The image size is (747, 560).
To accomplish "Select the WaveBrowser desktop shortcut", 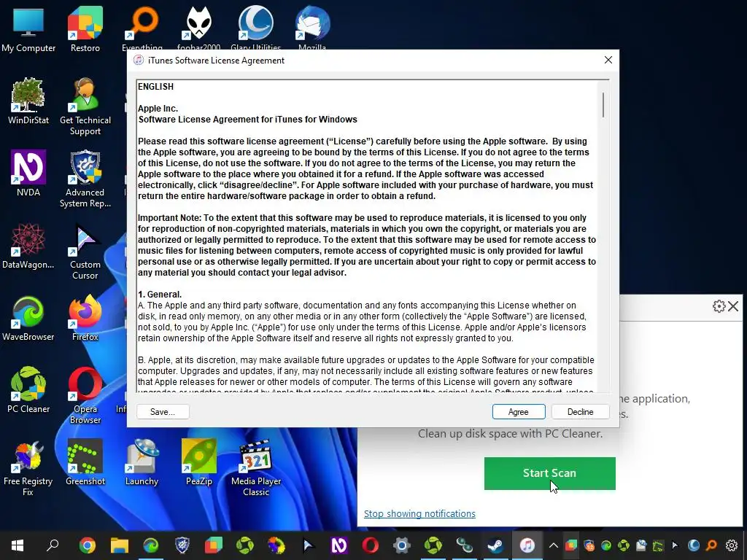I will (x=28, y=318).
